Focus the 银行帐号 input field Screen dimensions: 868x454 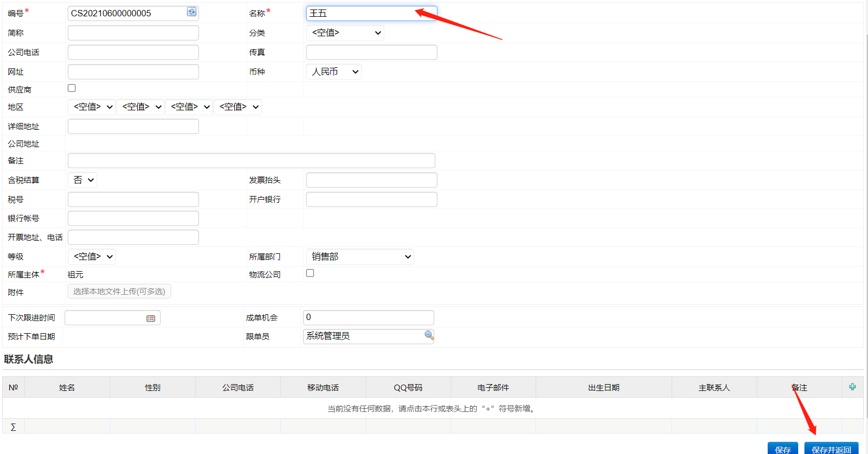click(133, 218)
